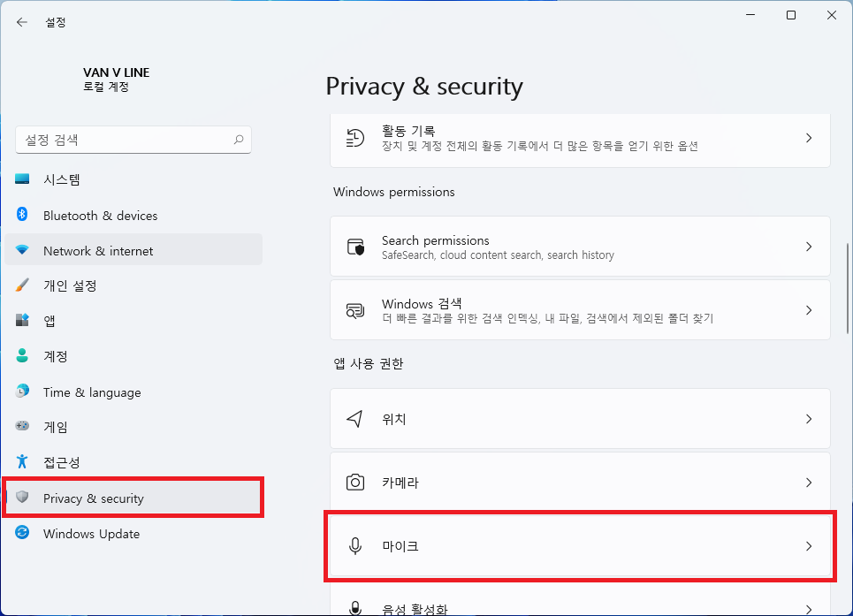
Task: Expand the 활동 기록 row chevron
Action: [x=809, y=138]
